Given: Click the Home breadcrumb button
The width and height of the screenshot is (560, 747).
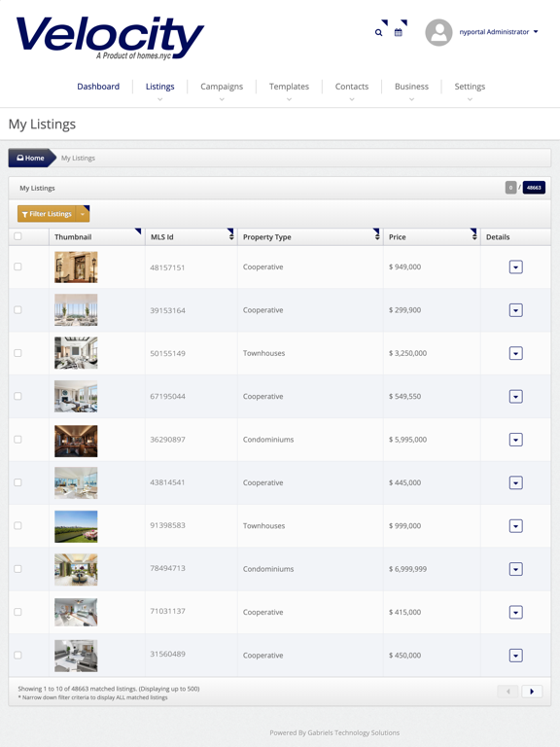Looking at the screenshot, I should coord(31,158).
